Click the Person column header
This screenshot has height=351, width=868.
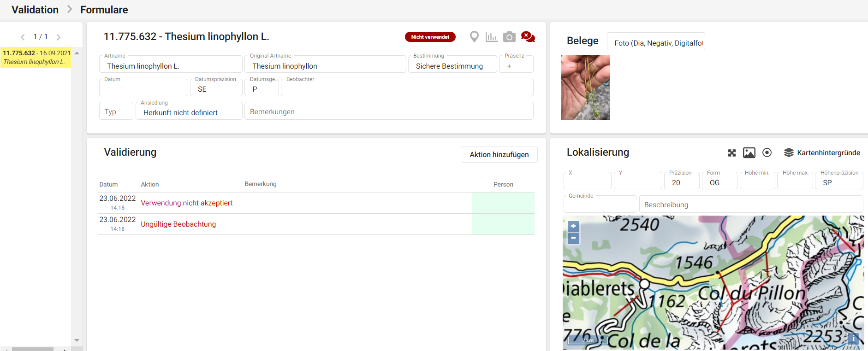tap(503, 184)
